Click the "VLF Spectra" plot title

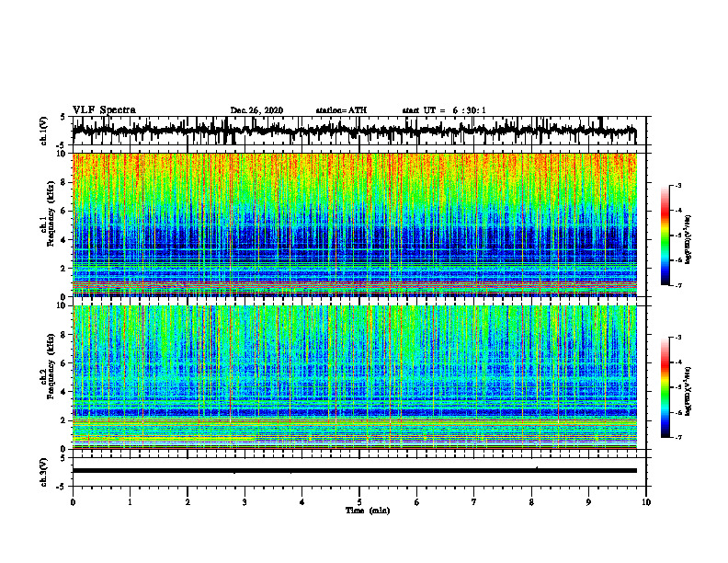click(104, 110)
